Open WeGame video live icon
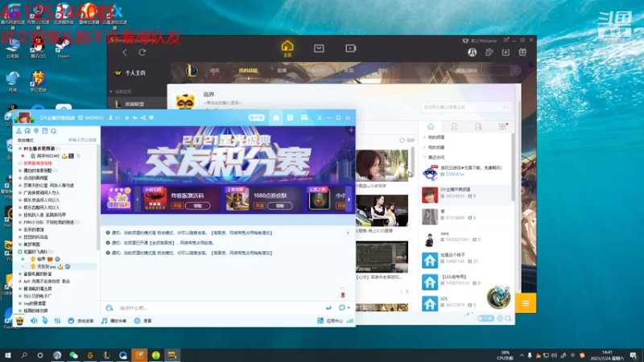The width and height of the screenshot is (644, 362). 350,48
